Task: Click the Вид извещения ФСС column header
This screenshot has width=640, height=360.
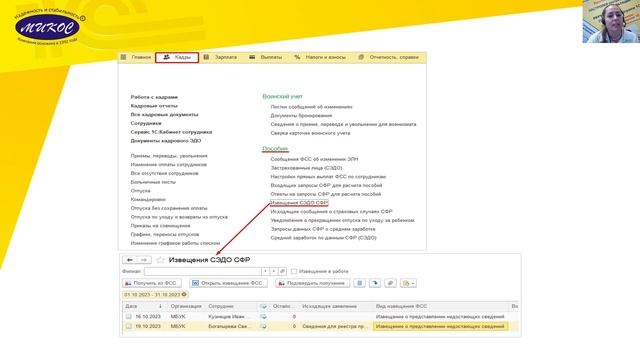Action: (441, 307)
